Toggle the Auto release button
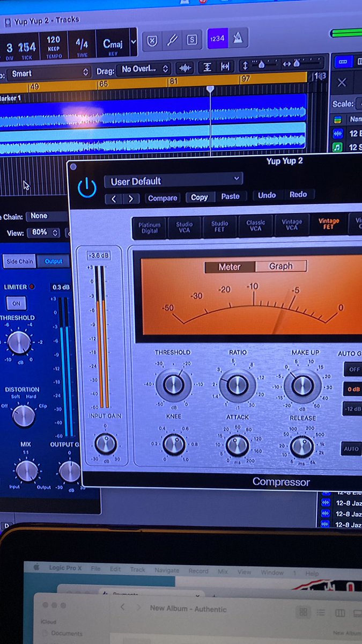This screenshot has height=644, width=362. [x=352, y=449]
